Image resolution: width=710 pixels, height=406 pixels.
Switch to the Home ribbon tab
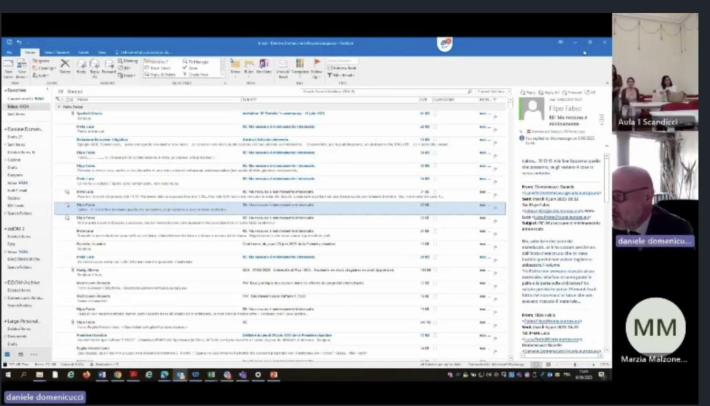click(30, 52)
